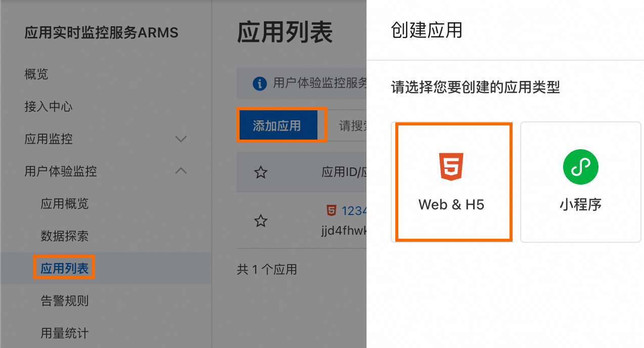The height and width of the screenshot is (348, 644).
Task: Click the green mini program logo icon
Action: (580, 167)
